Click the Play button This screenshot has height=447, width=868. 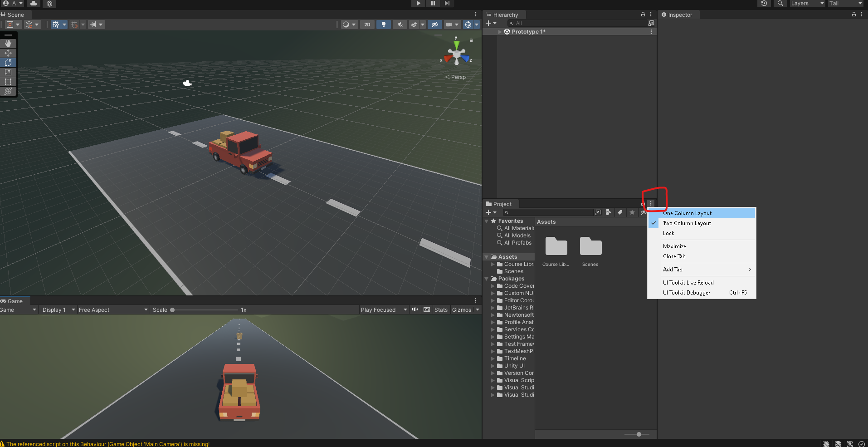coord(418,3)
